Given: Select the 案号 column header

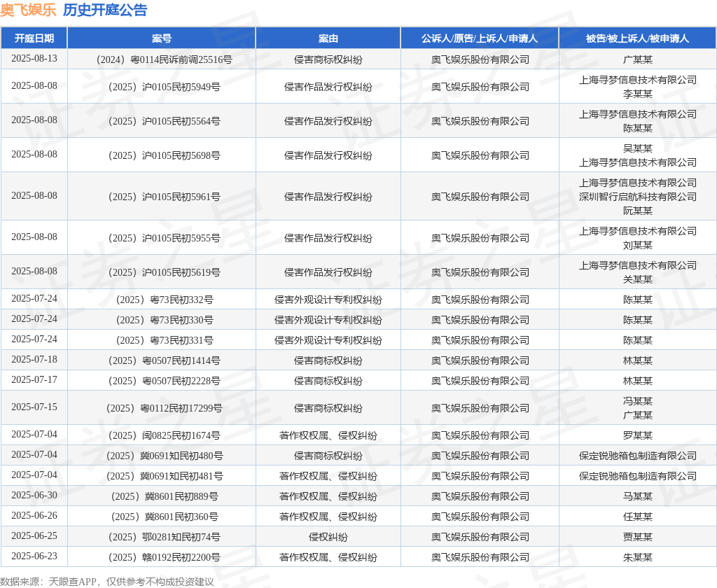Looking at the screenshot, I should point(162,38).
